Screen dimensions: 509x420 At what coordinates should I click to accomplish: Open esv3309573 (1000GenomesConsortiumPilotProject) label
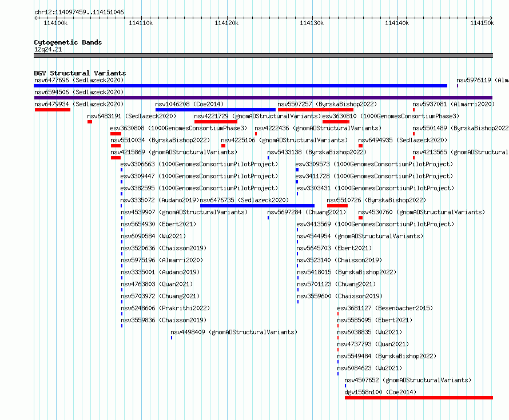[374, 164]
